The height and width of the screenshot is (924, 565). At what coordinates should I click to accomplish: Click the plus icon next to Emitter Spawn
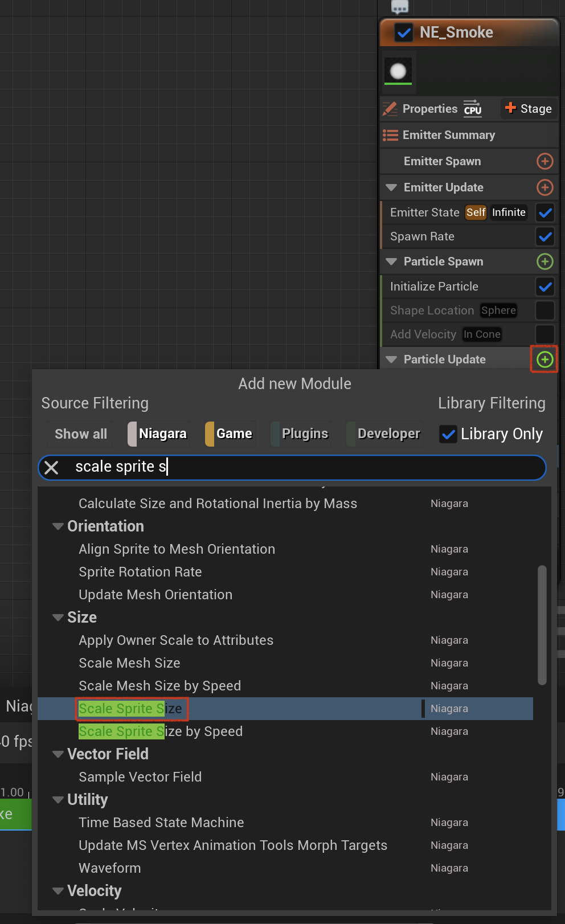pos(544,161)
